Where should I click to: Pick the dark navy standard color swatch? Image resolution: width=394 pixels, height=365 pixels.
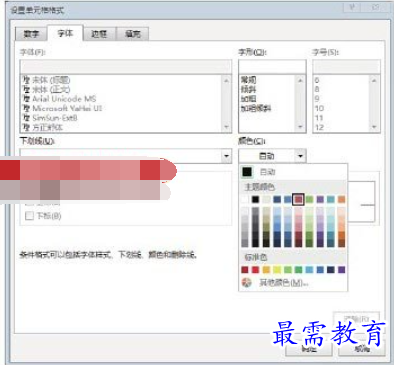(x=331, y=270)
